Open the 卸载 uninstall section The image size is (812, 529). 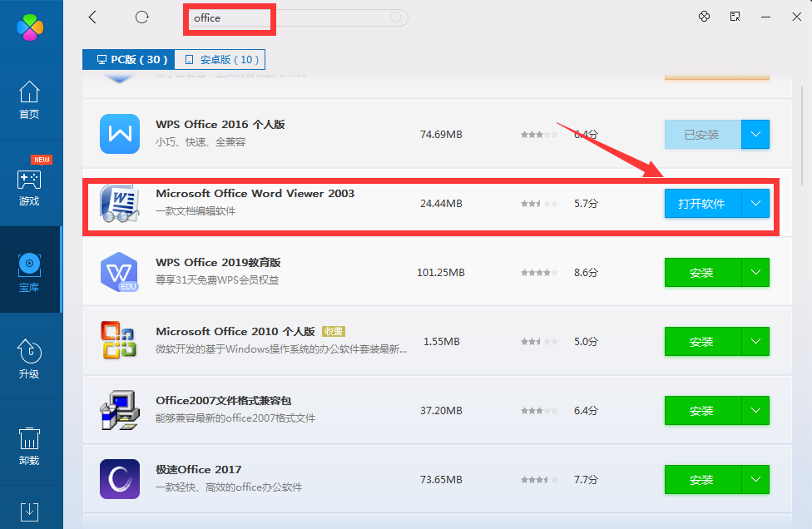29,446
